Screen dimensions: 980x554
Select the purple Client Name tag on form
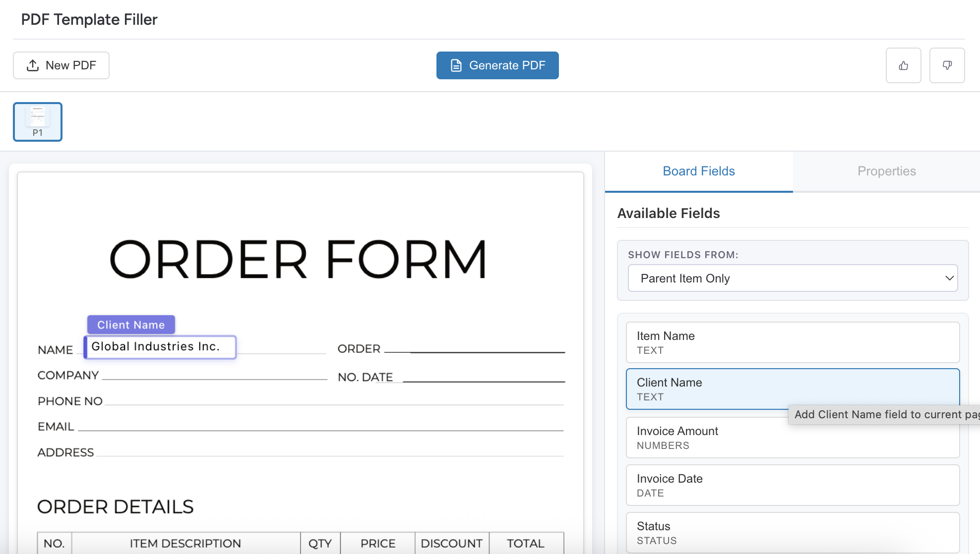(x=130, y=325)
